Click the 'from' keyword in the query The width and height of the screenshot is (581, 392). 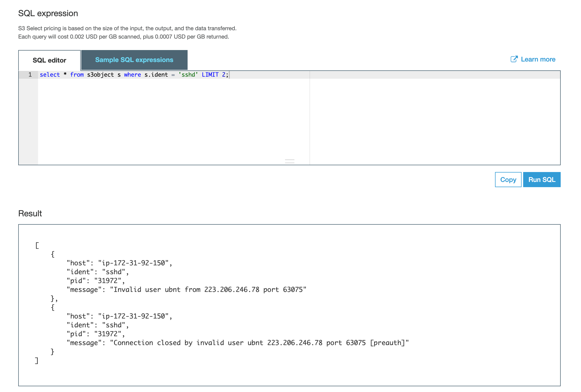click(x=77, y=75)
